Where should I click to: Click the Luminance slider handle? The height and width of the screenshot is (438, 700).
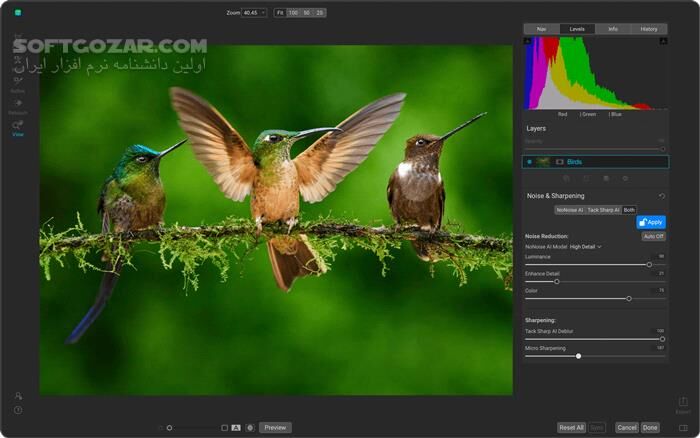click(649, 264)
